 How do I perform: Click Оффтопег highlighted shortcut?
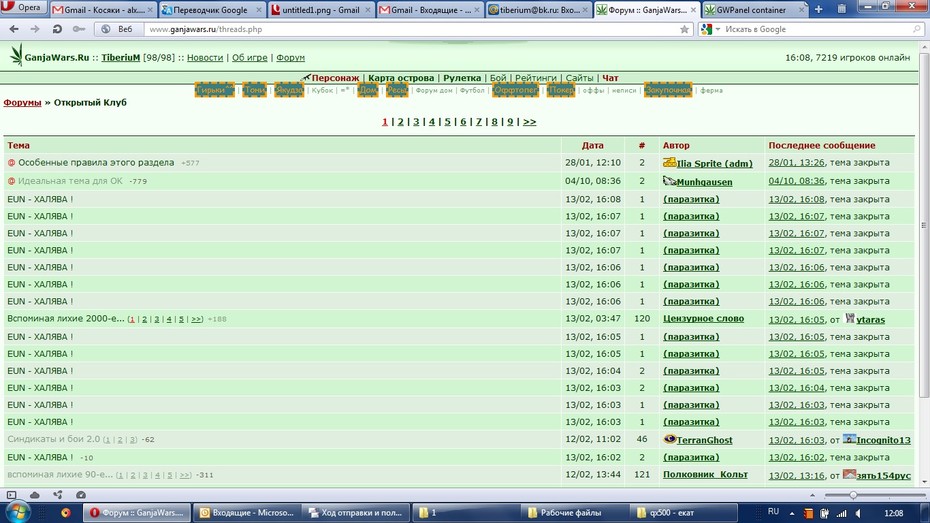point(515,90)
